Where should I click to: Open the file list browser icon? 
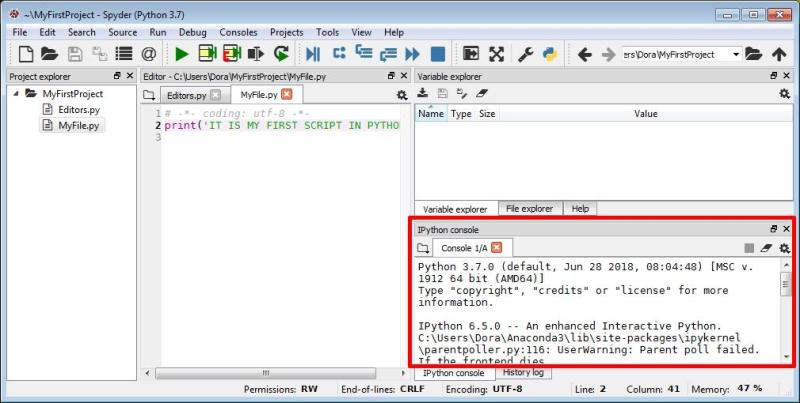coord(123,54)
